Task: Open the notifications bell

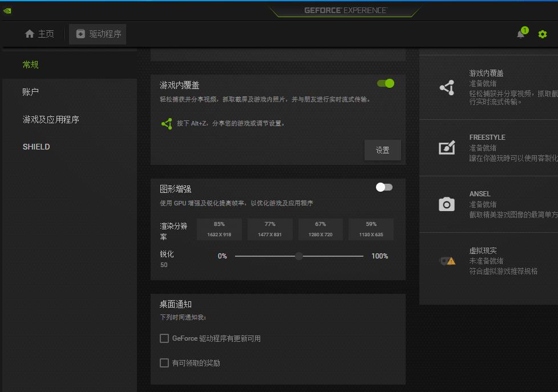Action: click(x=520, y=34)
